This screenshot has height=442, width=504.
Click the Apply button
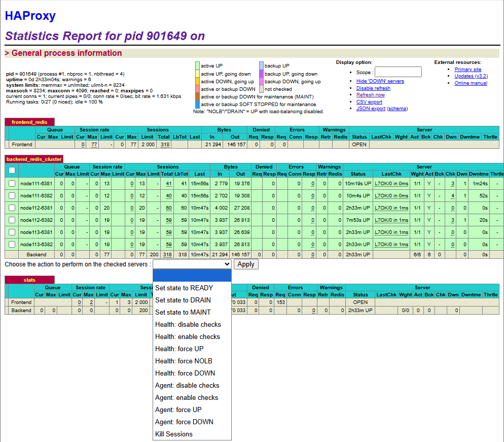(246, 264)
